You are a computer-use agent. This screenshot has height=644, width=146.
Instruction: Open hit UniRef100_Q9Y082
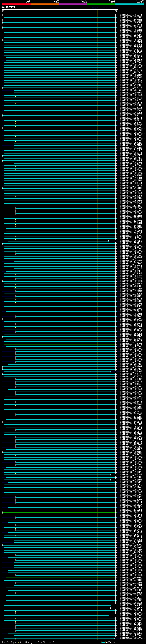(x=131, y=17)
